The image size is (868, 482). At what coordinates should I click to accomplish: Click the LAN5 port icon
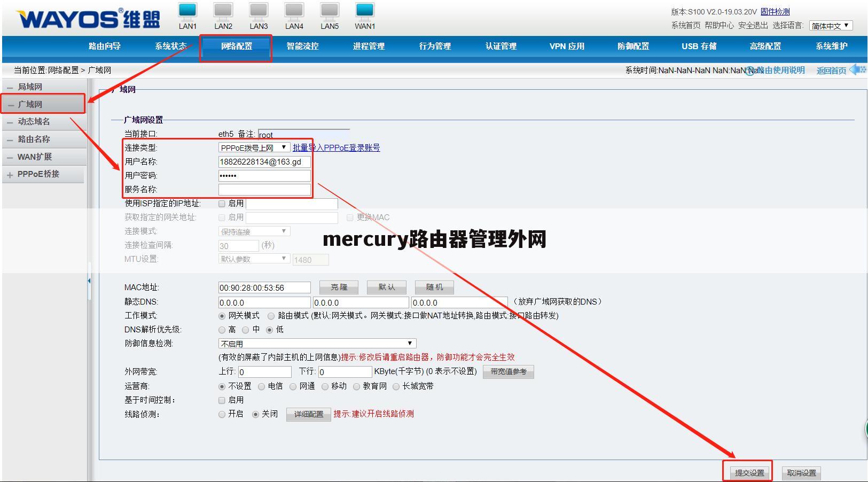tap(330, 11)
